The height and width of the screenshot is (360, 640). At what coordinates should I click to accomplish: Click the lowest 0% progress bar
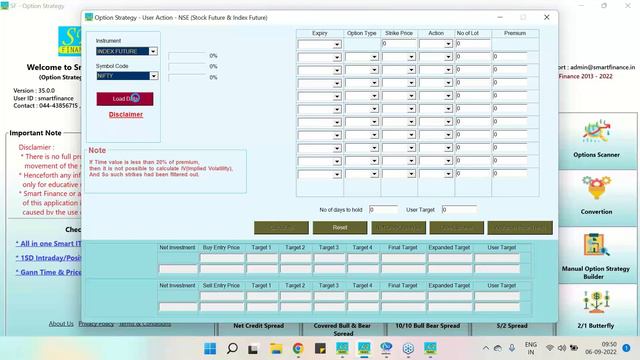coord(187,77)
